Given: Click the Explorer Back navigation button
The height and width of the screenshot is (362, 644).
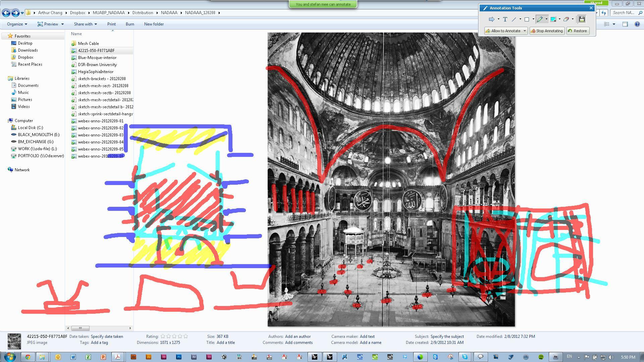Looking at the screenshot, I should [6, 13].
